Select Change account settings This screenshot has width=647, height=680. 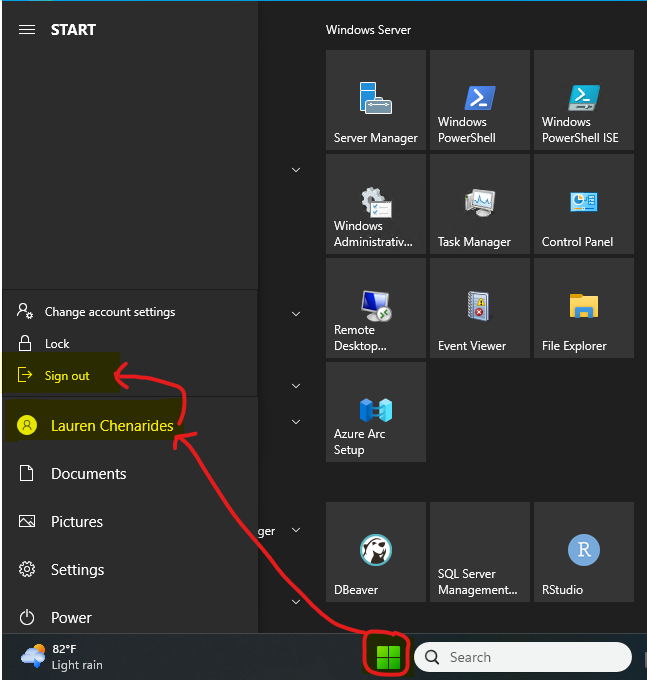pos(129,312)
